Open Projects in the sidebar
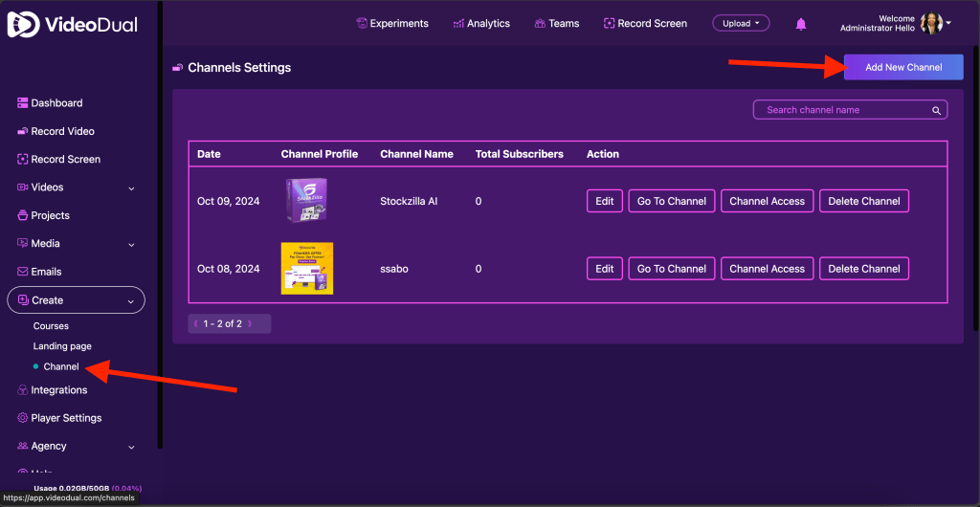The width and height of the screenshot is (980, 507). [x=50, y=215]
